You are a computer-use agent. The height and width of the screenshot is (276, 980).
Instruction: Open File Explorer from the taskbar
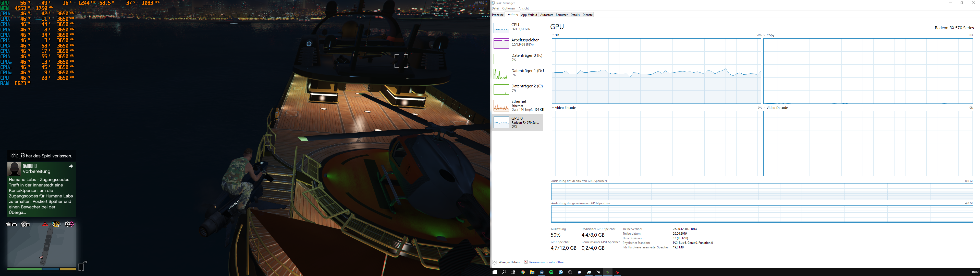point(532,272)
